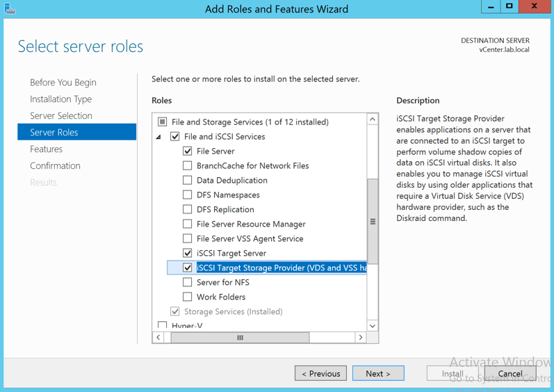Click the wizard icon in title bar
The height and width of the screenshot is (392, 554).
pyautogui.click(x=10, y=8)
